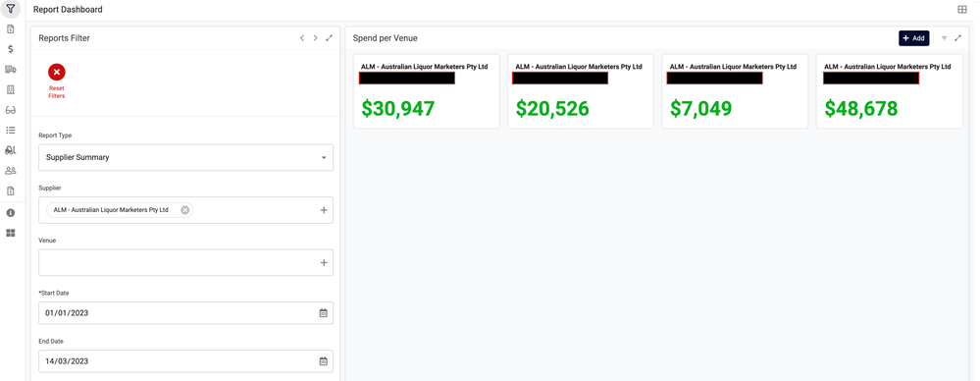Click the info circle sidebar icon
Image resolution: width=980 pixels, height=381 pixels.
point(11,213)
